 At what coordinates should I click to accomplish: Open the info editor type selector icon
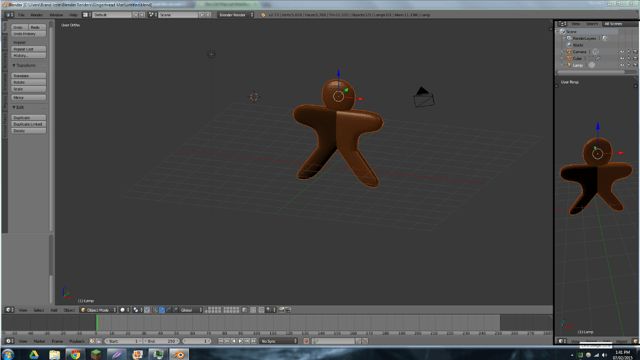[9, 15]
